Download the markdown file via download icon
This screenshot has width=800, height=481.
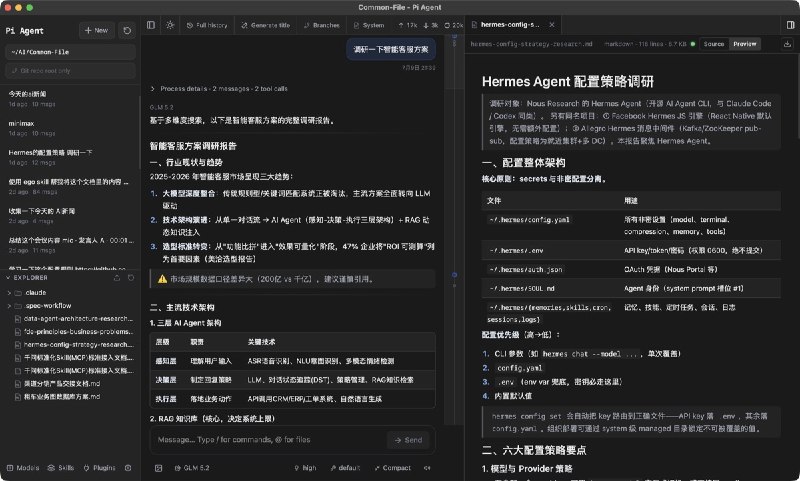(787, 44)
